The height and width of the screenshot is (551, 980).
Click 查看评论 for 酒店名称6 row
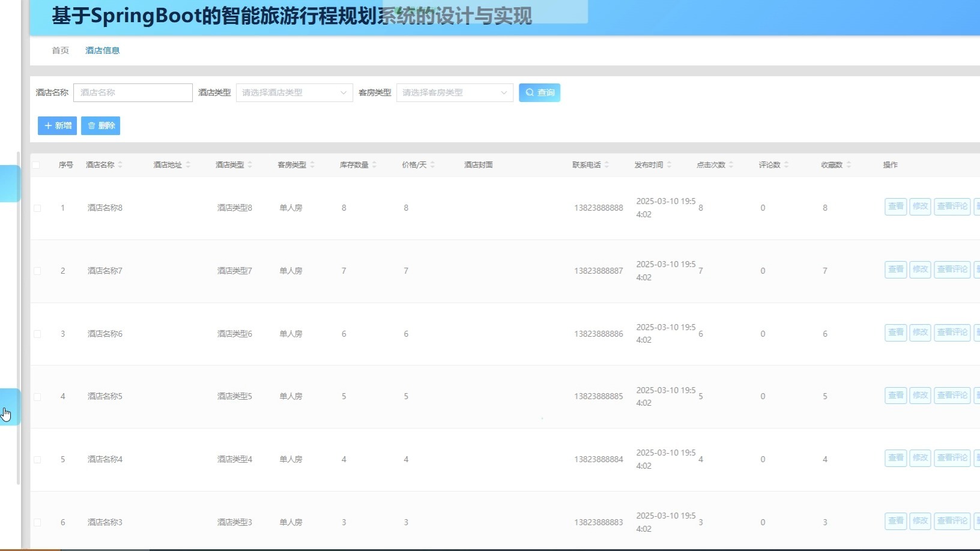pyautogui.click(x=952, y=333)
